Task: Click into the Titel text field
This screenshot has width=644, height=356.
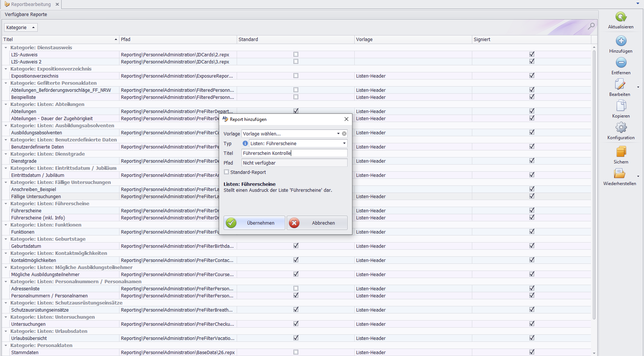Action: tap(294, 153)
